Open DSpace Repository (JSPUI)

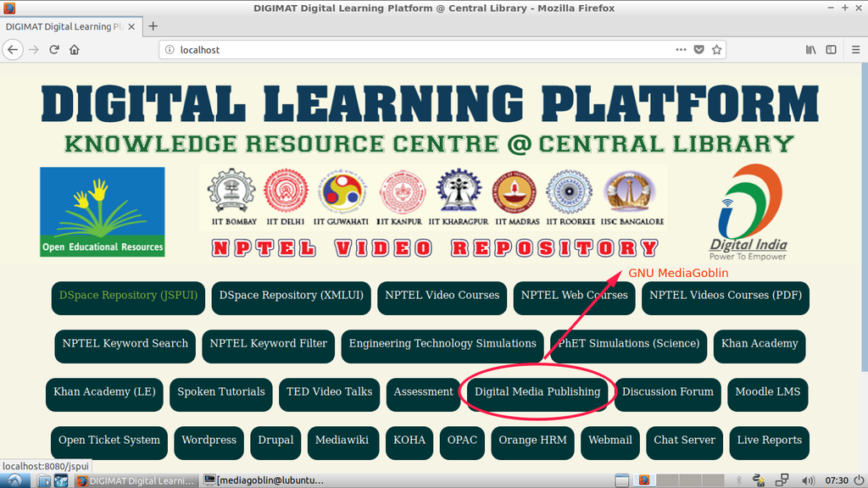[126, 296]
